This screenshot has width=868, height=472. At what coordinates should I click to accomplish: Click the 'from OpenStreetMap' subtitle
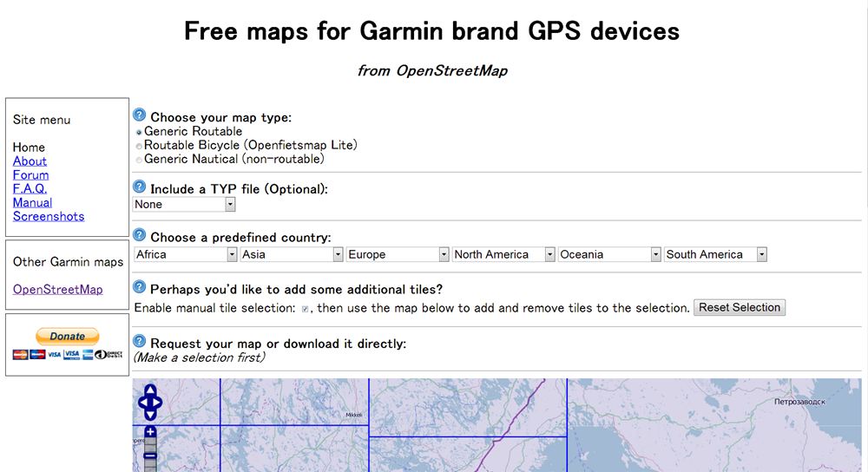[x=432, y=71]
